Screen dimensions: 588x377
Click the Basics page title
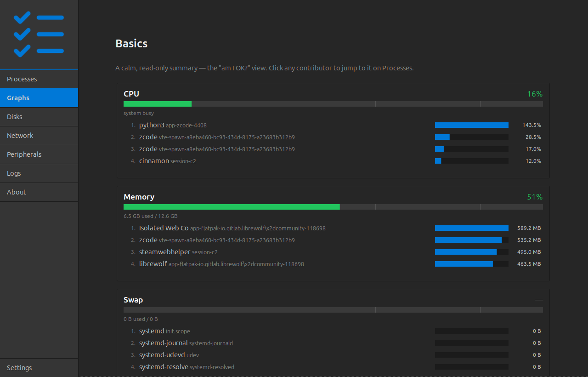point(131,44)
